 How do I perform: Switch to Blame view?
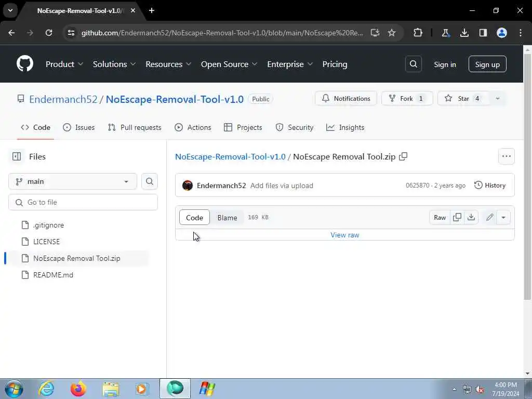point(227,218)
